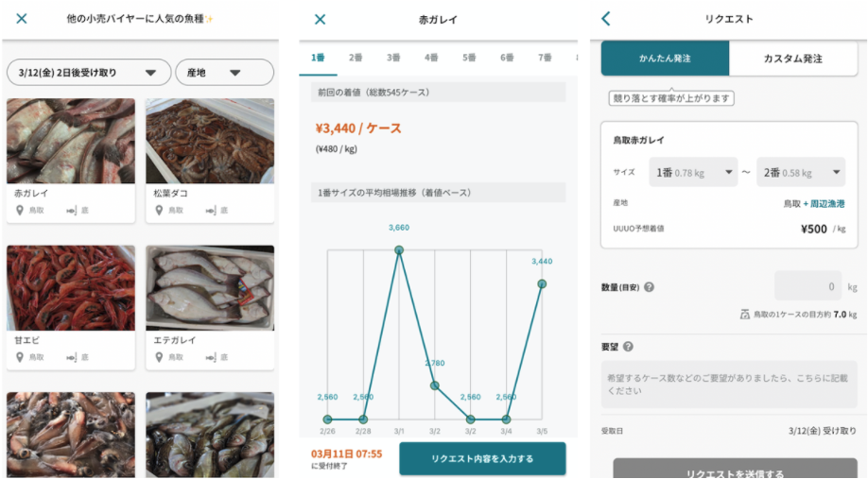Open the 3/12(金) 2日後受け取り date dropdown
Viewport: 868px width, 479px height.
pyautogui.click(x=89, y=73)
